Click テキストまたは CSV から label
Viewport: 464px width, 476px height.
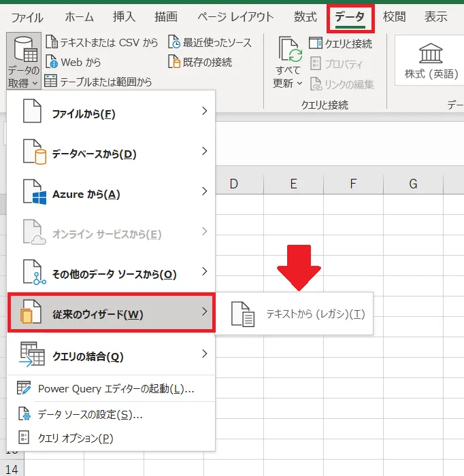109,42
